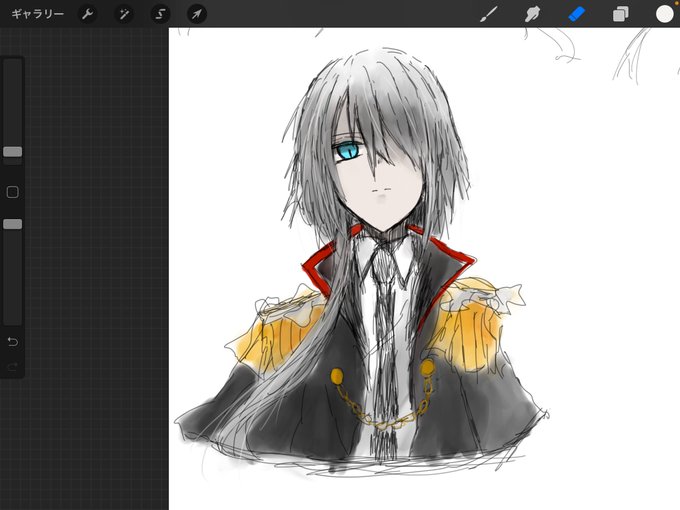Select the blue Eraser tool
The image size is (680, 510).
pyautogui.click(x=576, y=14)
